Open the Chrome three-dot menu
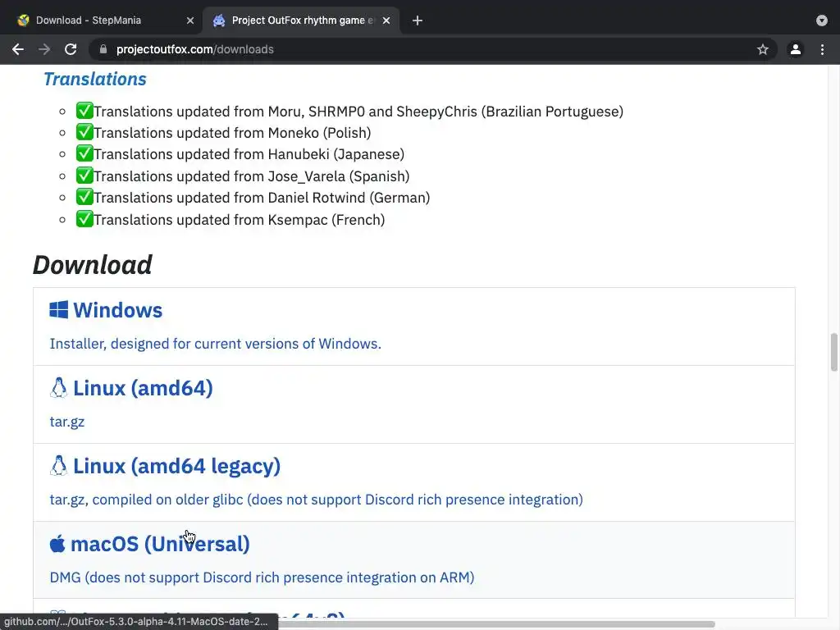The image size is (840, 630). click(822, 49)
